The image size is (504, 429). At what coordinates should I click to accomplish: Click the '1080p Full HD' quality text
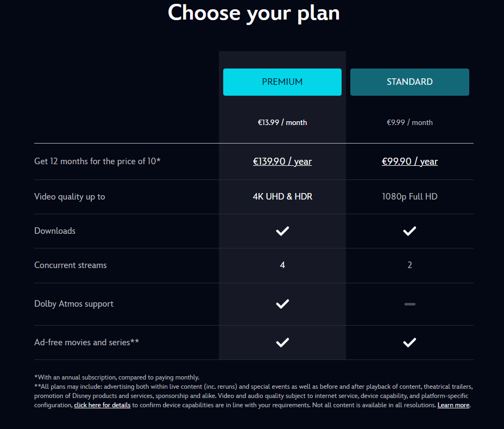[409, 197]
